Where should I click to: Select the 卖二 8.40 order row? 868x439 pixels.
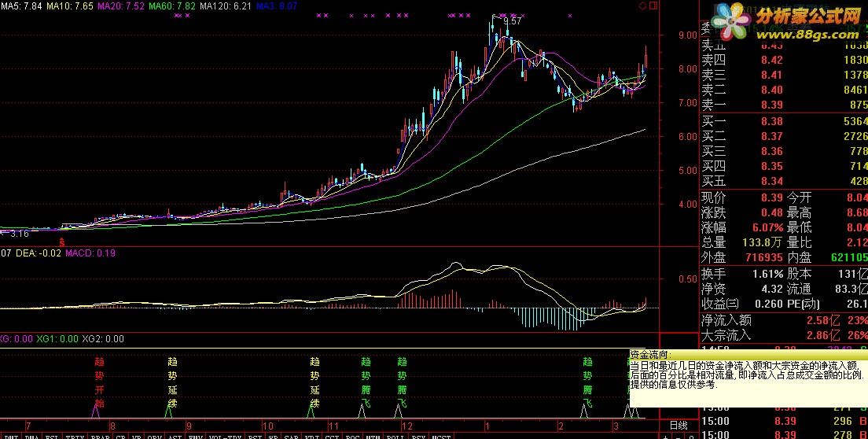784,90
